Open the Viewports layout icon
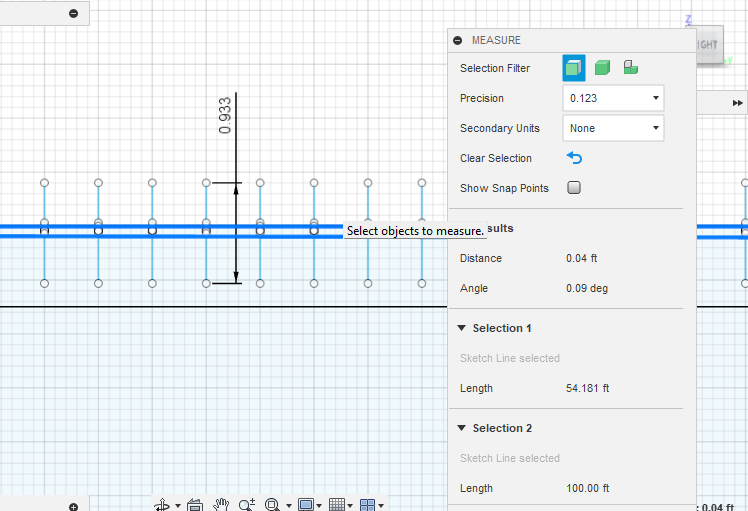Screen dimensions: 748x511 point(367,505)
